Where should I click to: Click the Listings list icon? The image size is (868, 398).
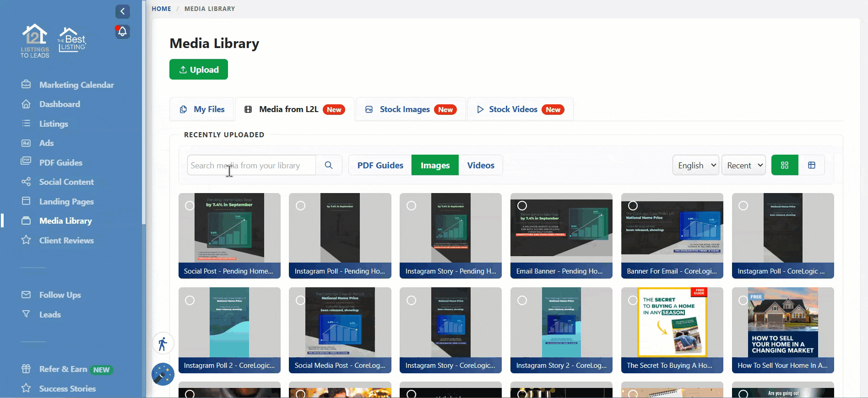pyautogui.click(x=26, y=124)
